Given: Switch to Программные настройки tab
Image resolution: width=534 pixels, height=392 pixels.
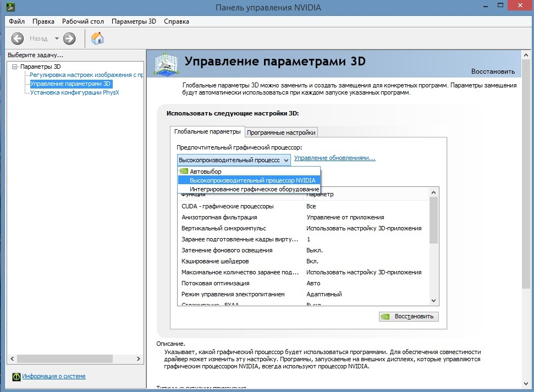Looking at the screenshot, I should 281,132.
